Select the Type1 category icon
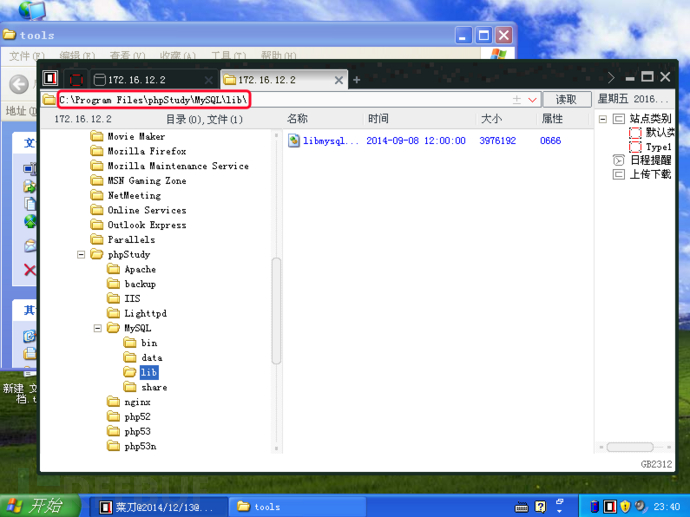Image resolution: width=690 pixels, height=517 pixels. point(635,147)
